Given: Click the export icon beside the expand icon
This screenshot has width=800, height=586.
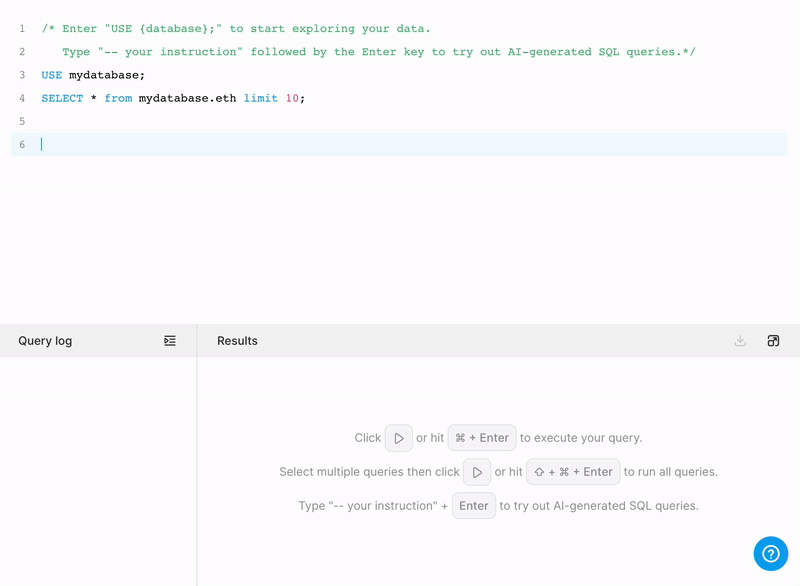Looking at the screenshot, I should [740, 340].
